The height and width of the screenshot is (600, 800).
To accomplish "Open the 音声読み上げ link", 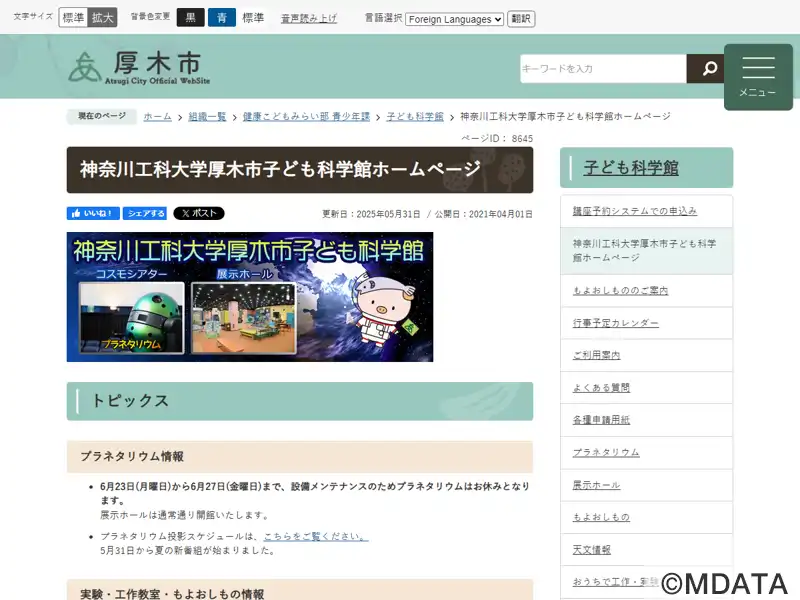I will tap(309, 18).
